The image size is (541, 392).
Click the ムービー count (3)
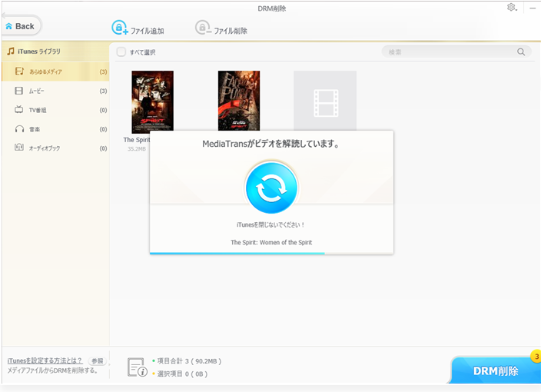tap(103, 91)
